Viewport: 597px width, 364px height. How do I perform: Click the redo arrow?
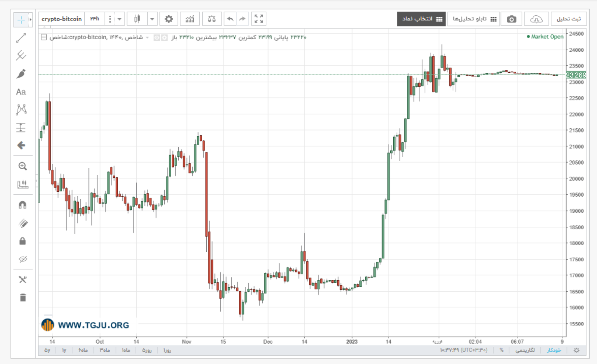[242, 19]
